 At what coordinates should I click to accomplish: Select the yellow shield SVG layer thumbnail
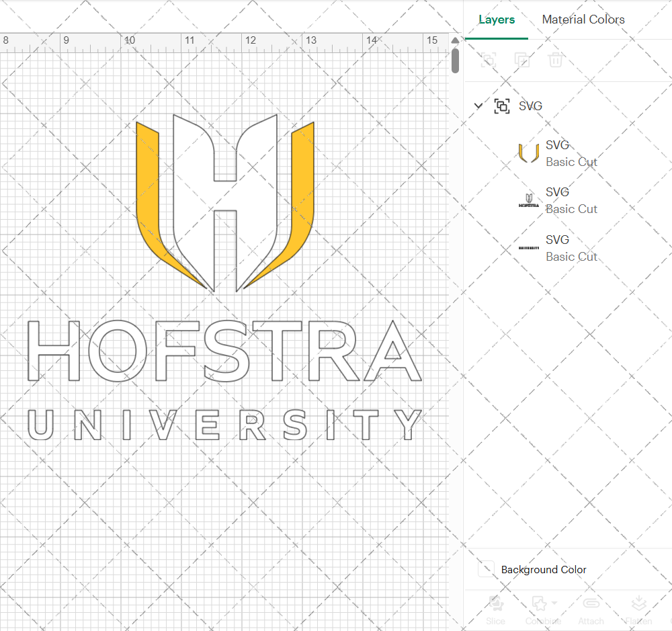point(529,153)
